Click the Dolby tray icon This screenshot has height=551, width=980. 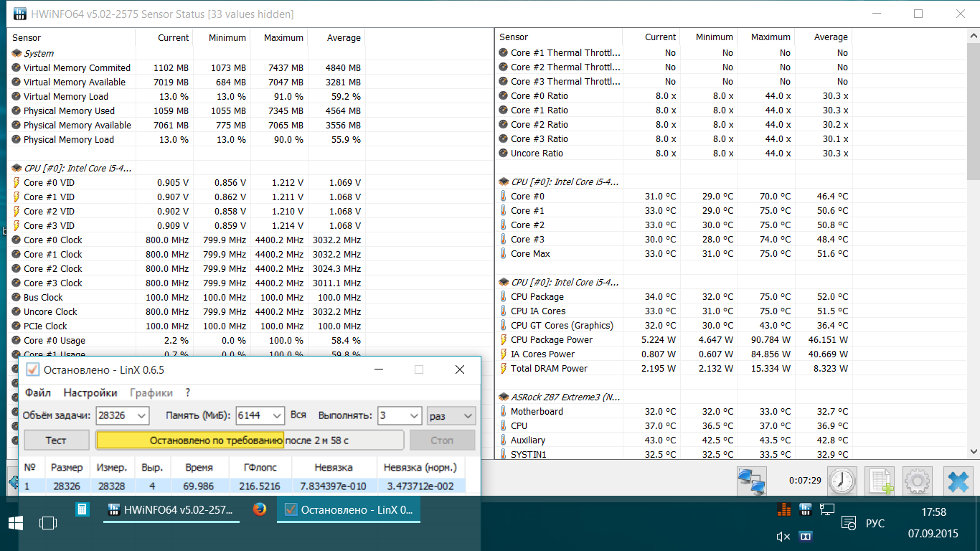point(806,536)
